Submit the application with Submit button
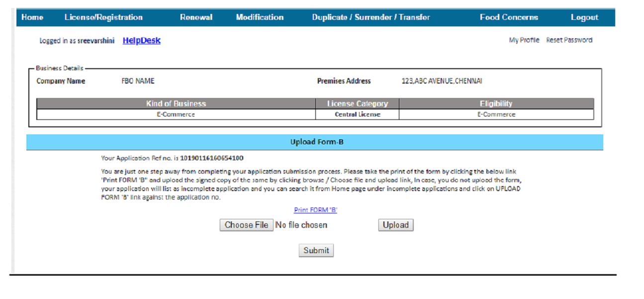 [x=316, y=251]
